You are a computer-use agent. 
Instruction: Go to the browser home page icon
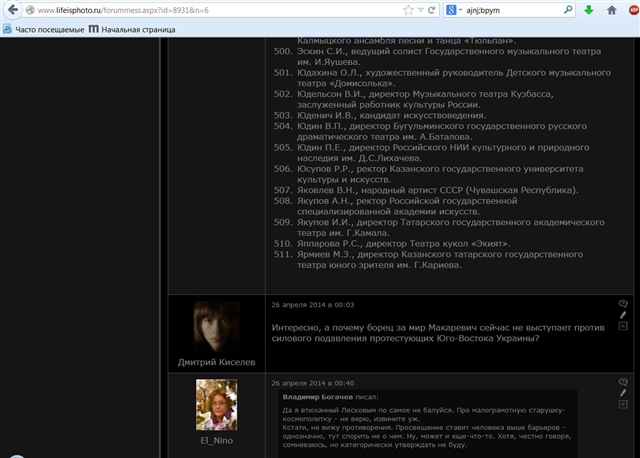point(610,10)
